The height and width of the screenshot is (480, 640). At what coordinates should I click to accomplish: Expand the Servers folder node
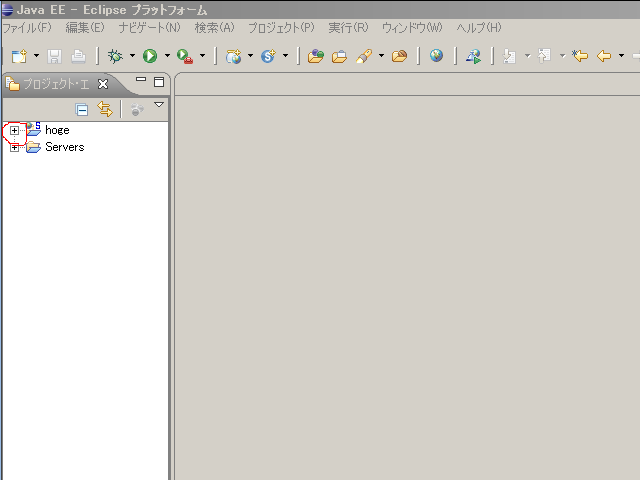coord(14,148)
